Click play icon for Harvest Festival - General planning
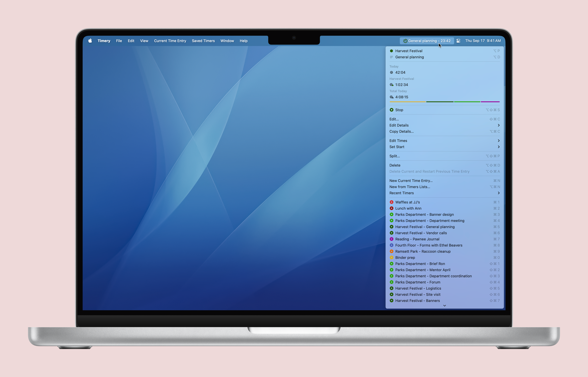588x377 pixels. click(x=391, y=227)
